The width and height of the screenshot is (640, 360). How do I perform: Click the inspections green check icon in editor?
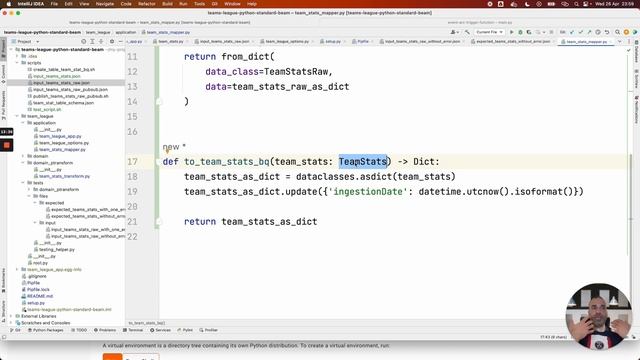tap(629, 51)
